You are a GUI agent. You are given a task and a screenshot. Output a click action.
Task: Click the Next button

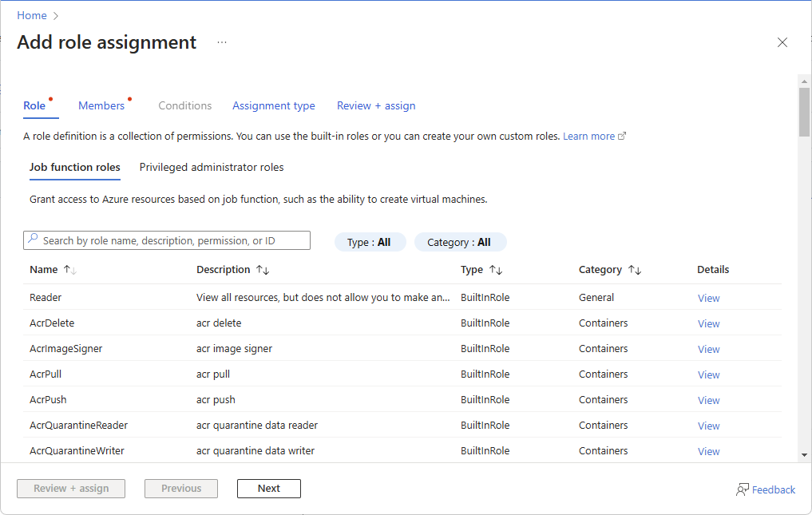pyautogui.click(x=268, y=488)
